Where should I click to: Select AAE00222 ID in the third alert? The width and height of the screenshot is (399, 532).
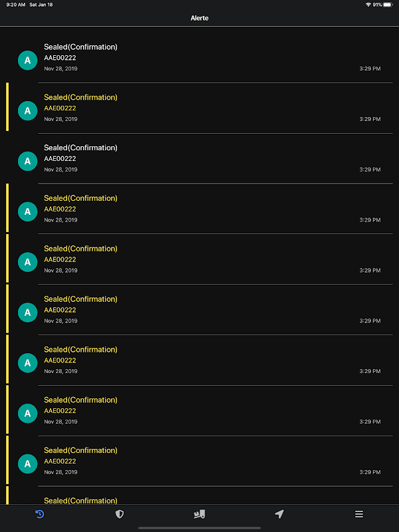pyautogui.click(x=60, y=159)
